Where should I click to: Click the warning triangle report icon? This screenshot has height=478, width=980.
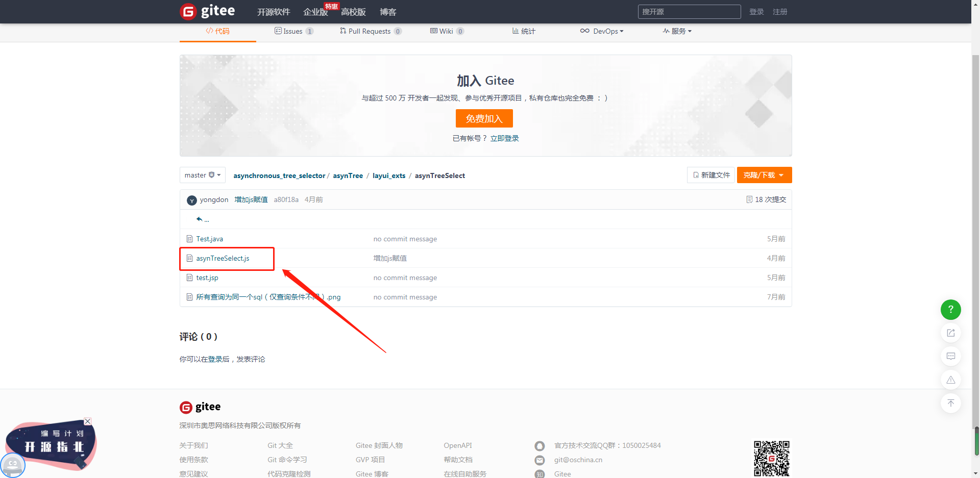tap(950, 380)
